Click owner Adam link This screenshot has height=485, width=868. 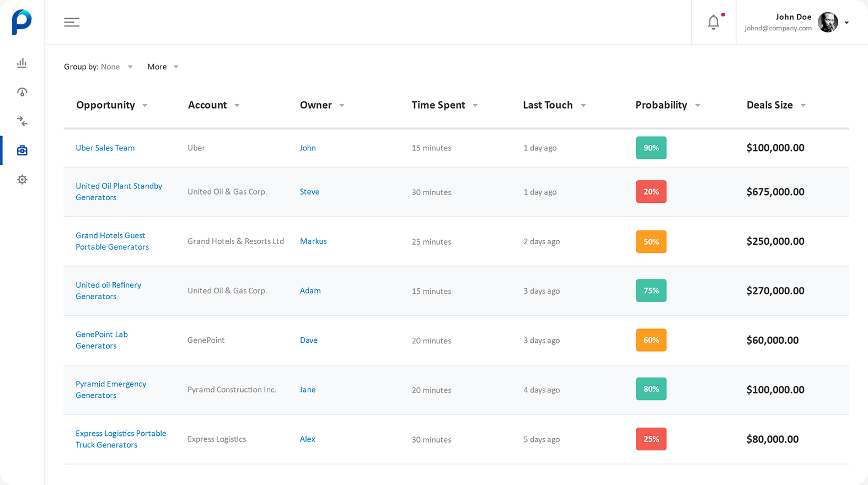(310, 290)
